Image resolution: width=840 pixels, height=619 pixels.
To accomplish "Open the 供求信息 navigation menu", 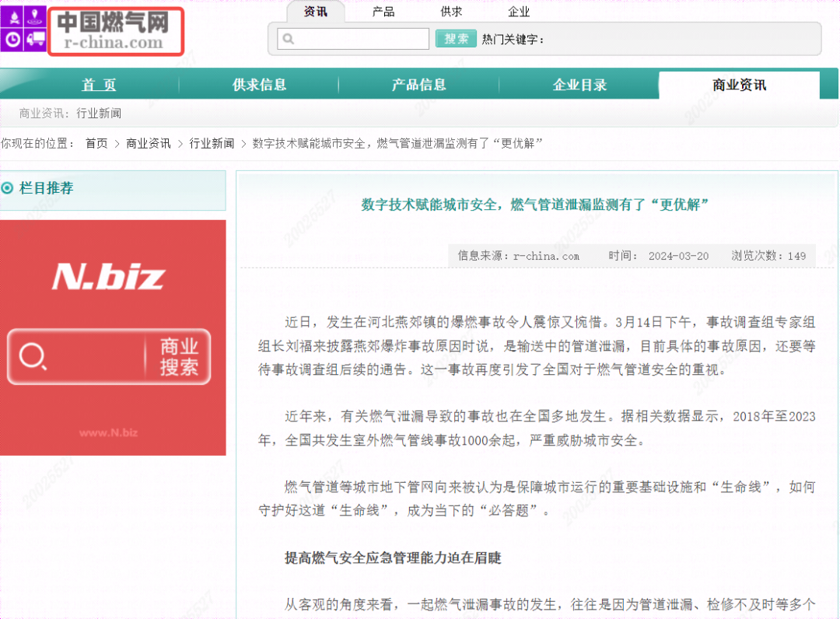I will (258, 85).
